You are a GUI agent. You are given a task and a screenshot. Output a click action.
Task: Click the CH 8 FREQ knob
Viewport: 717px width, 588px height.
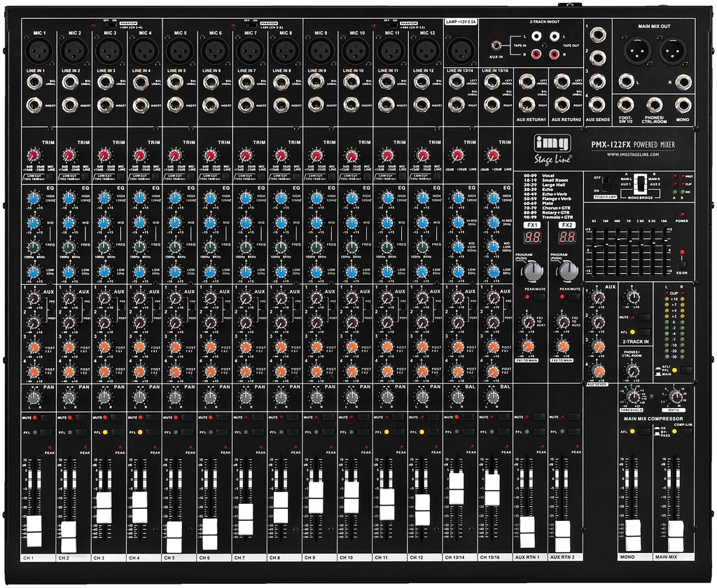coord(280,247)
